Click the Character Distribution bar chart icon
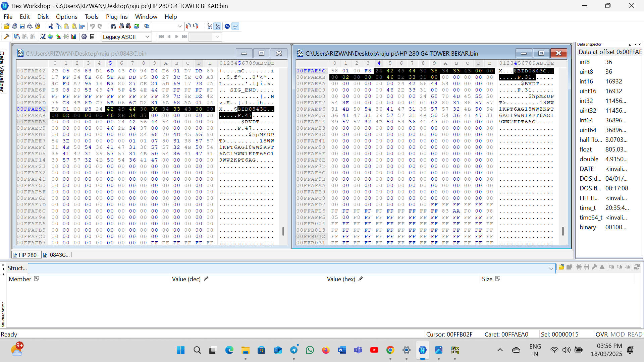 point(74,37)
